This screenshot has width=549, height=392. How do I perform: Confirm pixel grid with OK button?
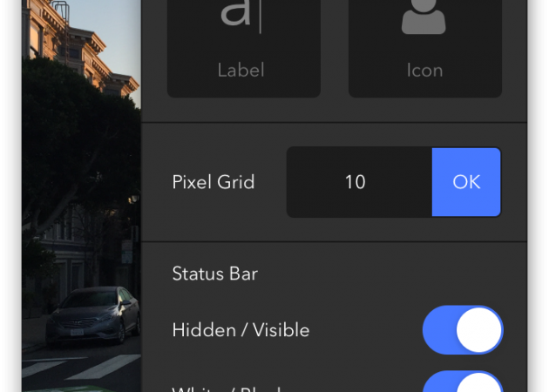(466, 182)
